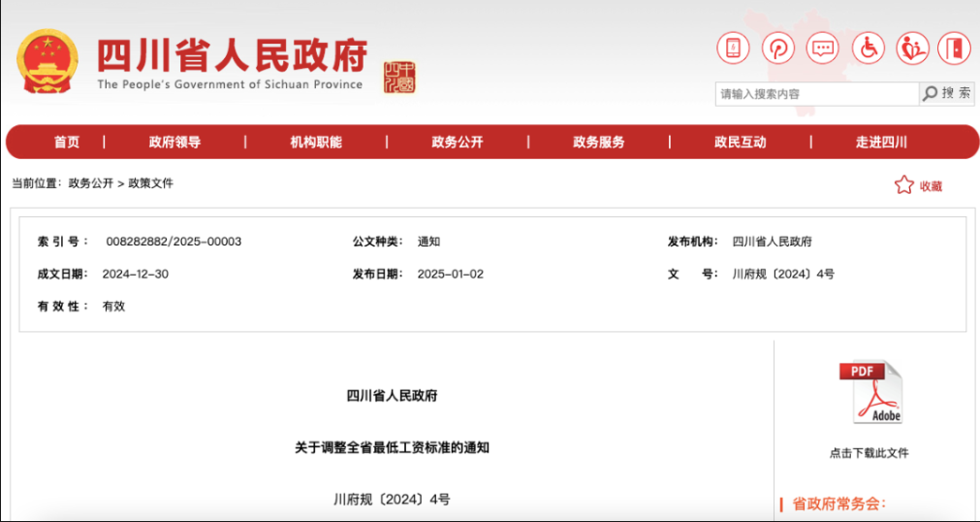Image resolution: width=980 pixels, height=522 pixels.
Task: Click the 政务公开 breadcrumb link
Action: coord(90,183)
